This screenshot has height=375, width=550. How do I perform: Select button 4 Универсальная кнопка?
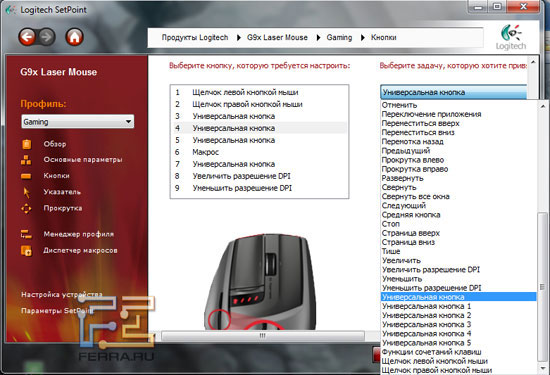pyautogui.click(x=260, y=128)
